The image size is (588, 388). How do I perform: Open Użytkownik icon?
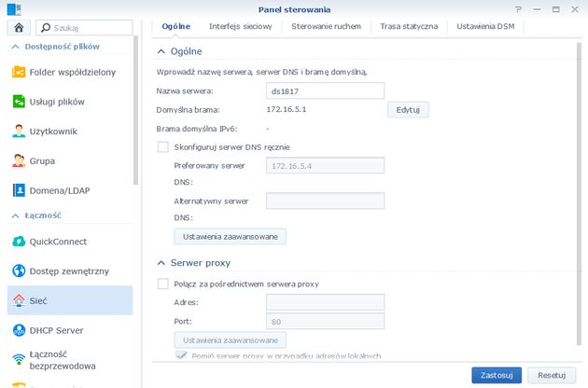[19, 131]
